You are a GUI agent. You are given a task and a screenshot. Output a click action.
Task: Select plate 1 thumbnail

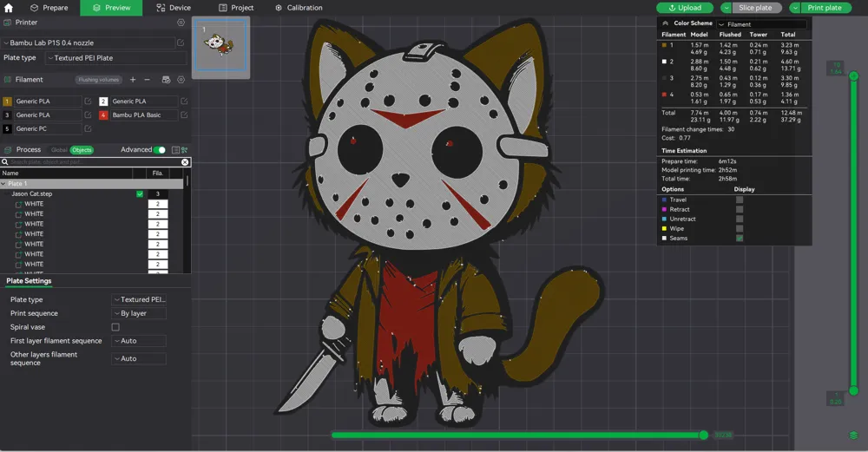click(x=220, y=44)
